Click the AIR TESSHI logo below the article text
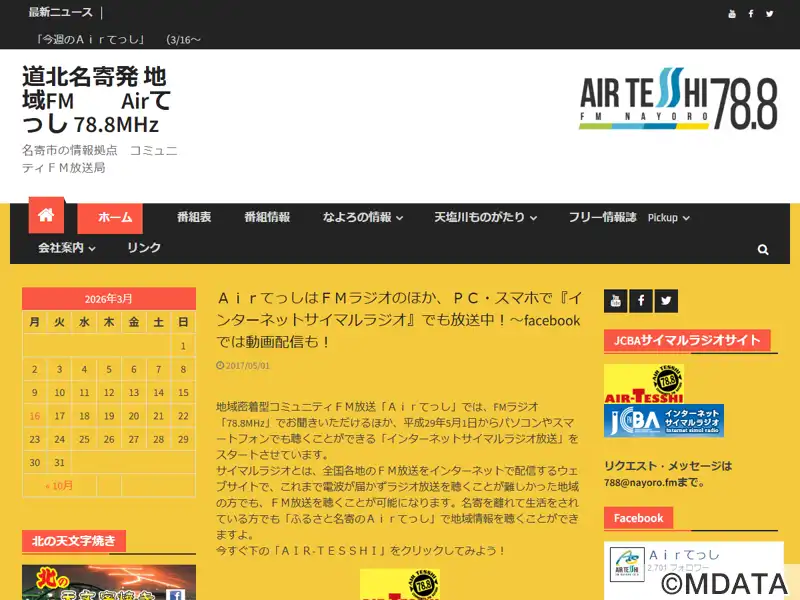Viewport: 800px width, 600px height. point(399,585)
